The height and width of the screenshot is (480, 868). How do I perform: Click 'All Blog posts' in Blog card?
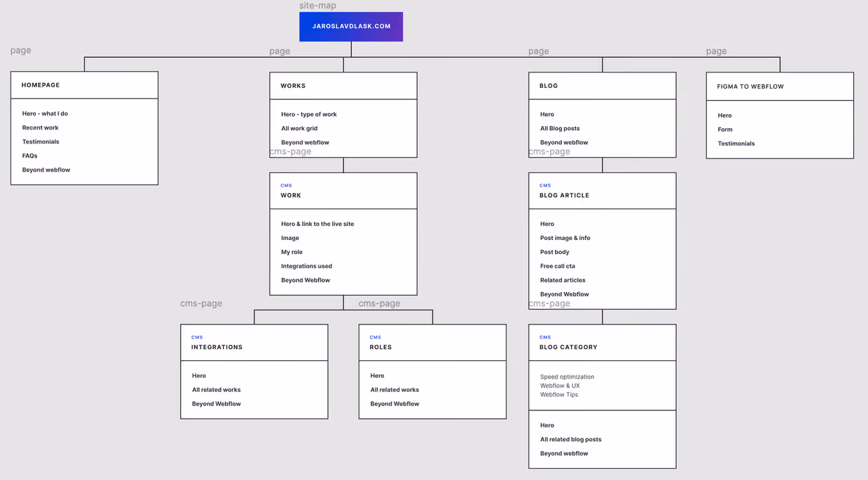pos(560,128)
